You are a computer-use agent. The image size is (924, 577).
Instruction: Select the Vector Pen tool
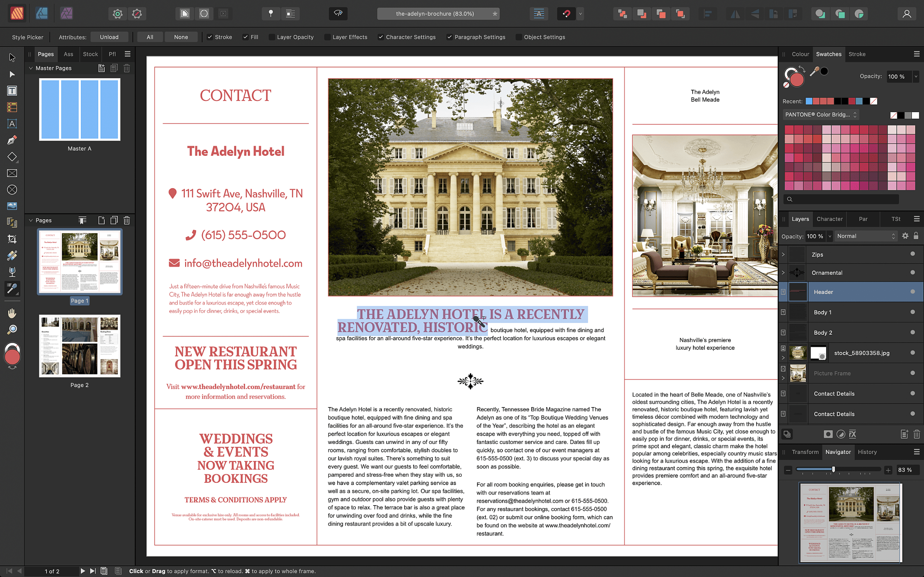(x=11, y=140)
